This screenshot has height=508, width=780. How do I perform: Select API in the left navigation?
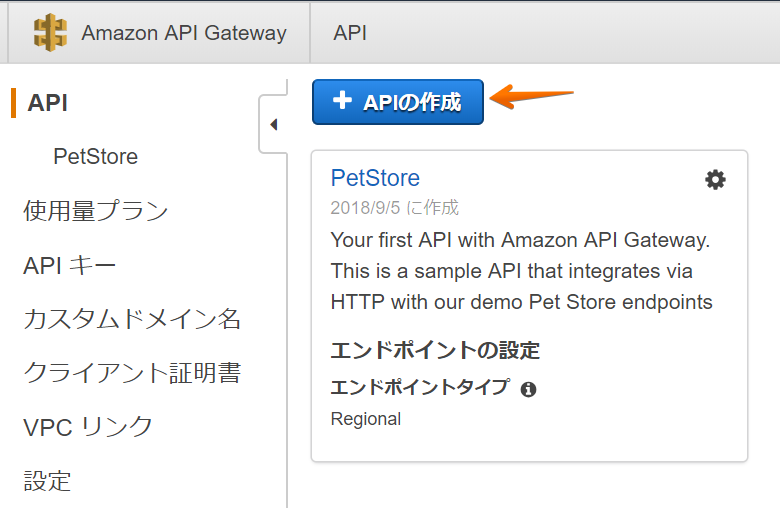point(48,103)
